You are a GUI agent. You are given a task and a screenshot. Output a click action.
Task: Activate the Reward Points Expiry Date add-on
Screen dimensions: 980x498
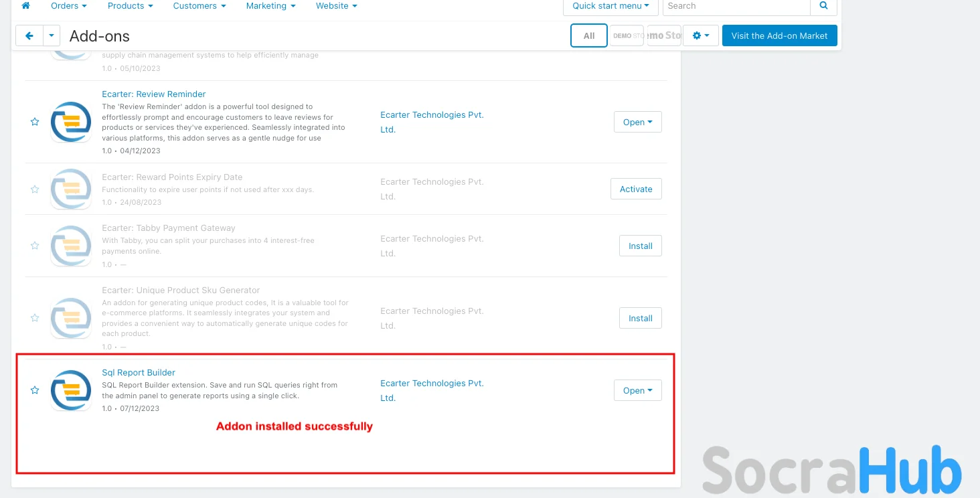[x=636, y=189]
